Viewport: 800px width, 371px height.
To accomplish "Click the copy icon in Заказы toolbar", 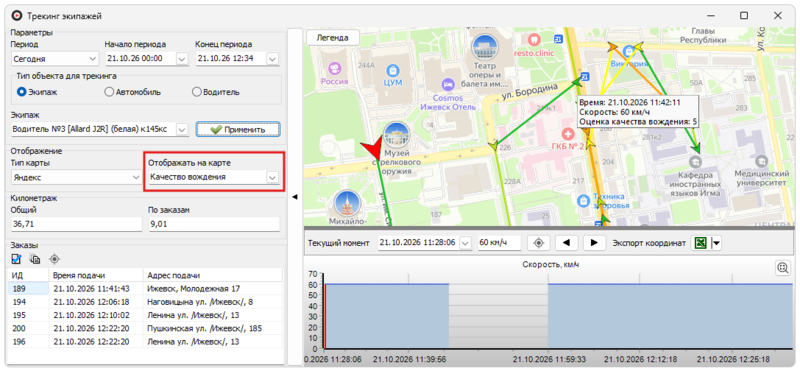I will [35, 259].
